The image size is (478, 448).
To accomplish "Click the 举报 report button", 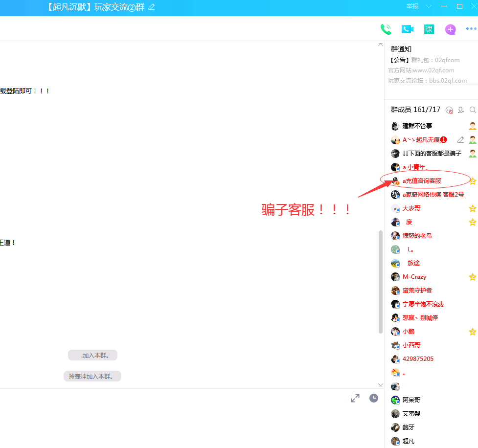I will tap(412, 6).
